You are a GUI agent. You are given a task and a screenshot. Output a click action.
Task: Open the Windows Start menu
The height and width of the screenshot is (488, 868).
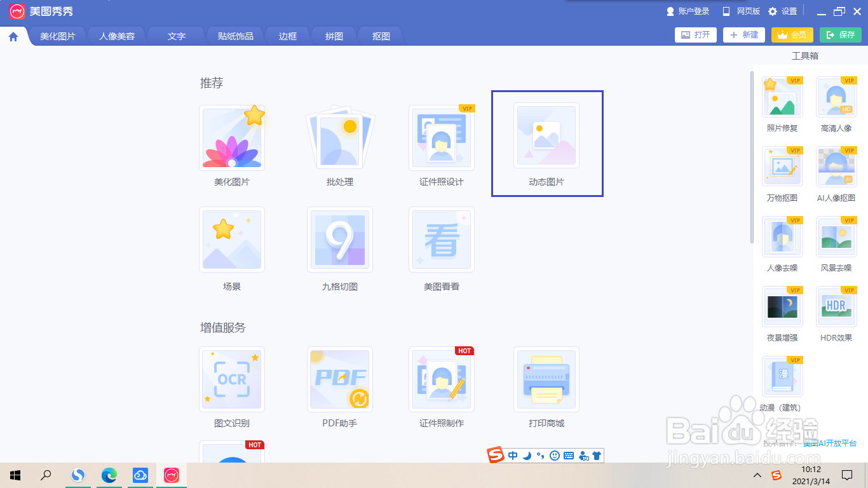(x=15, y=475)
